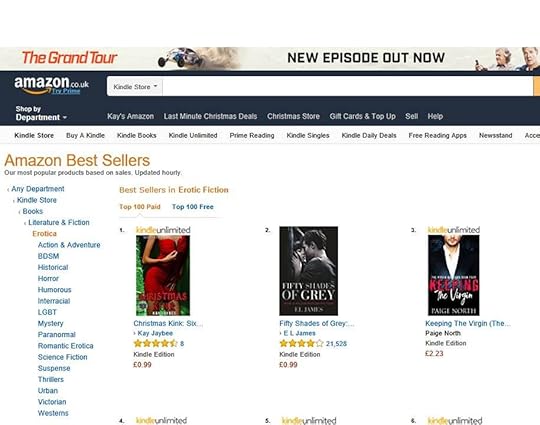
Task: Click the Kay Jaybee author link
Action: 155,333
